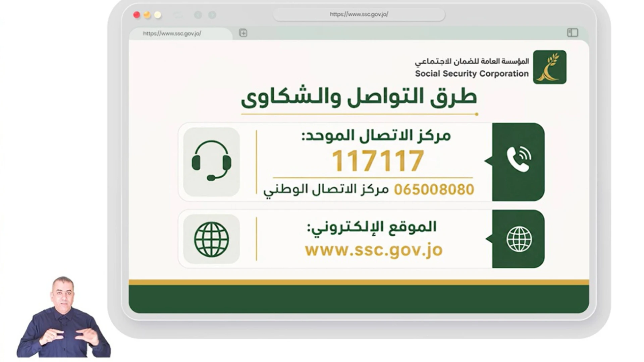Click the browser back arrow button

[198, 15]
